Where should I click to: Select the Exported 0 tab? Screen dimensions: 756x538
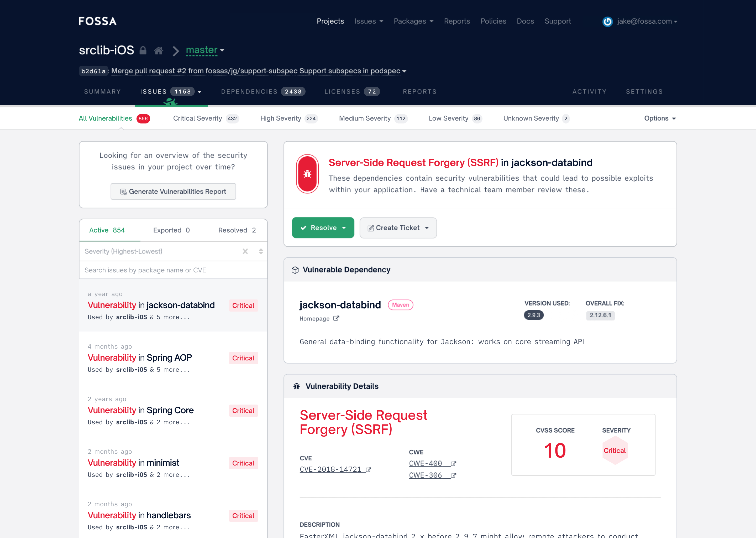(x=171, y=230)
